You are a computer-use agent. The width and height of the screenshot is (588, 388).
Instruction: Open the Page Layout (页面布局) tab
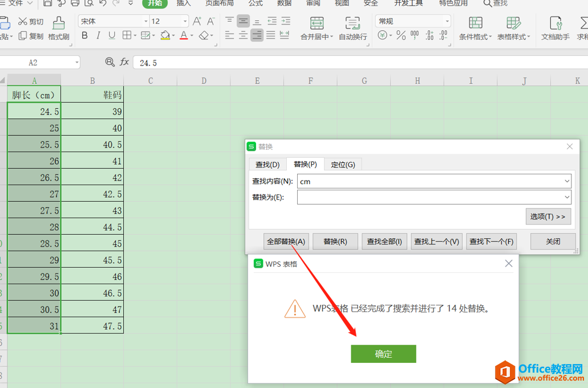point(220,3)
